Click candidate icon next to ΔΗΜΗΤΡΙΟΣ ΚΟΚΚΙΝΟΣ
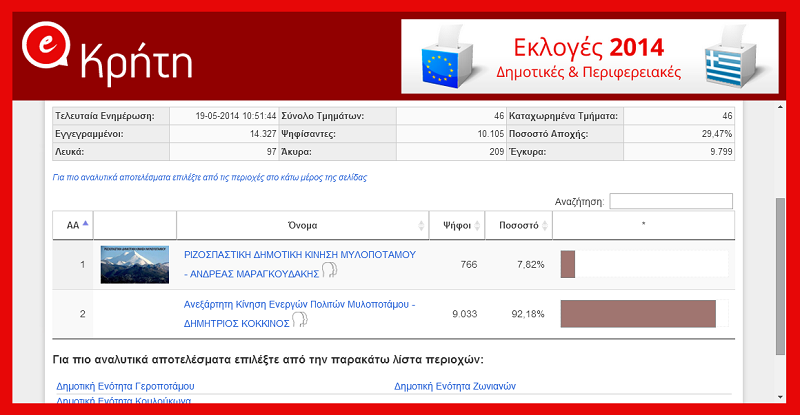The image size is (800, 415). pyautogui.click(x=299, y=321)
